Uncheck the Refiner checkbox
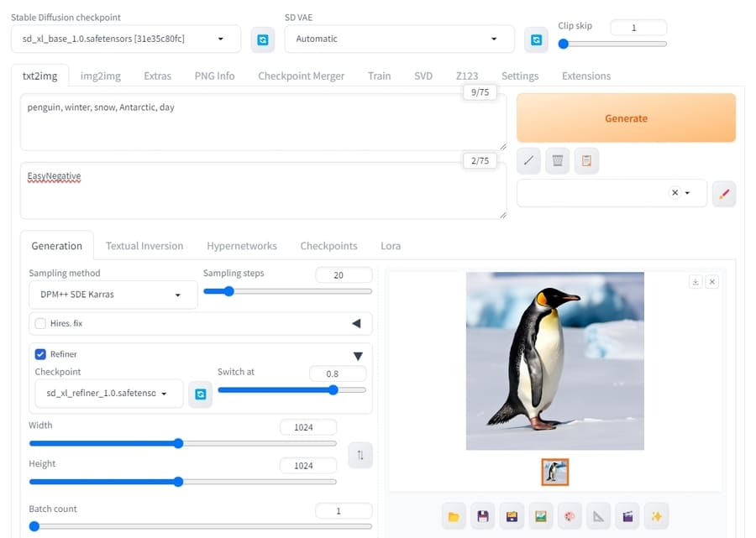756x538 pixels. (x=40, y=354)
